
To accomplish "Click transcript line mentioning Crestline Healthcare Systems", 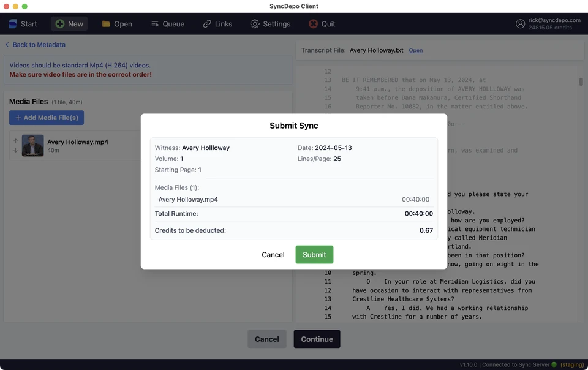I will coord(403,299).
